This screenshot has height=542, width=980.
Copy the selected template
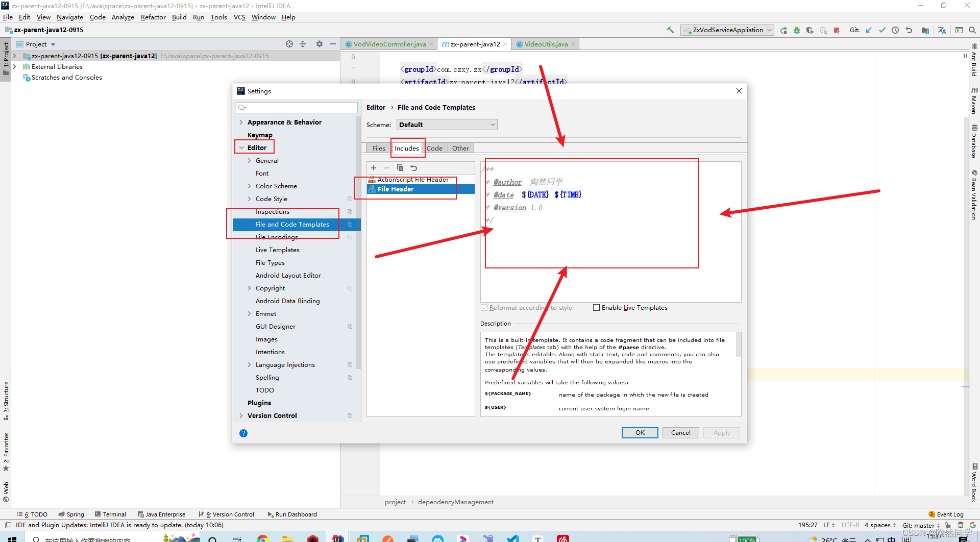400,168
